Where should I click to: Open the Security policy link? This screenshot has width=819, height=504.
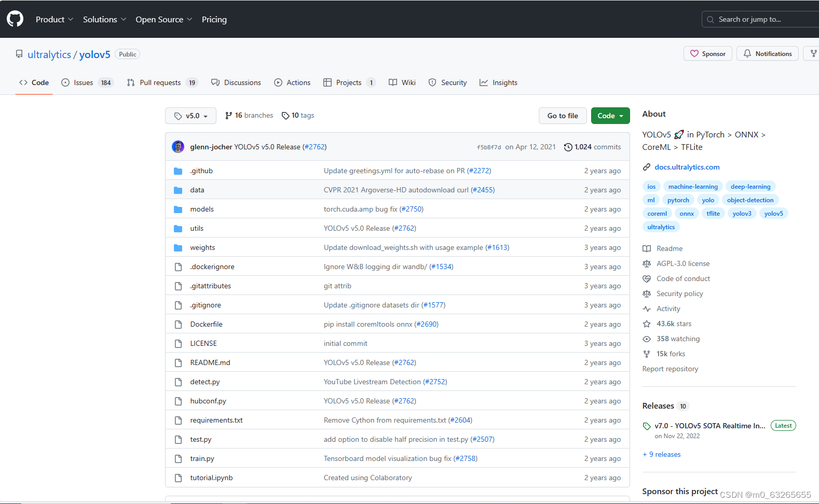[x=680, y=294]
